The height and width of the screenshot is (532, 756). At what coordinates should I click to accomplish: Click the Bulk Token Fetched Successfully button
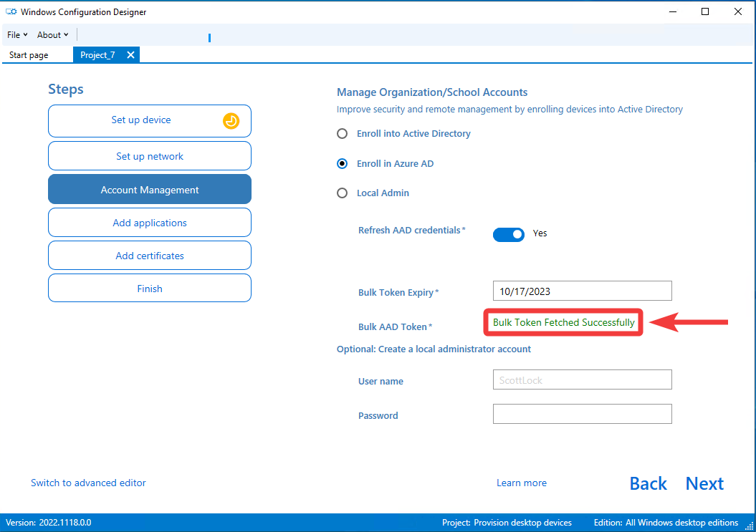point(563,322)
